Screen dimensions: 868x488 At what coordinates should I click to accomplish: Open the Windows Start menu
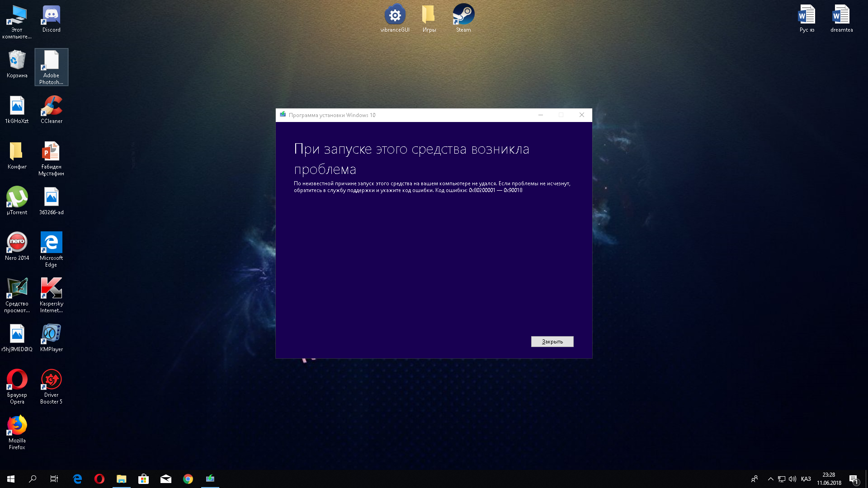click(11, 479)
